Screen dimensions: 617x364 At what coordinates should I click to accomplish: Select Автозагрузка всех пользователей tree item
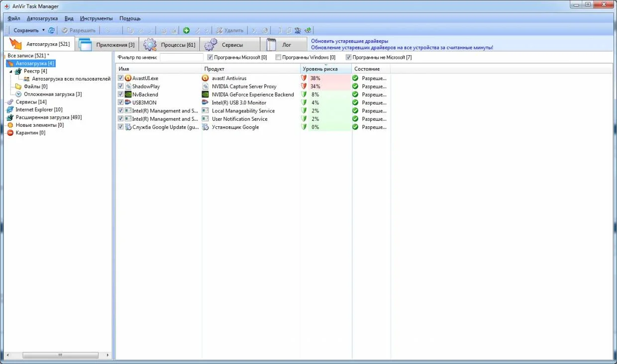pyautogui.click(x=71, y=79)
